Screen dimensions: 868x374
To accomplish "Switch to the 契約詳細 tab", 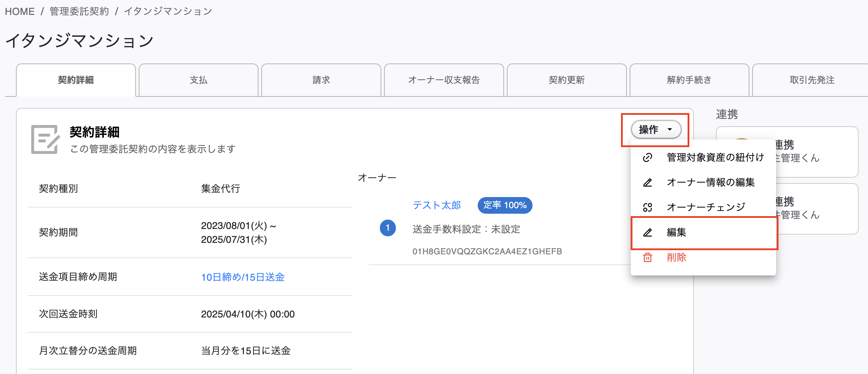I will pos(76,80).
